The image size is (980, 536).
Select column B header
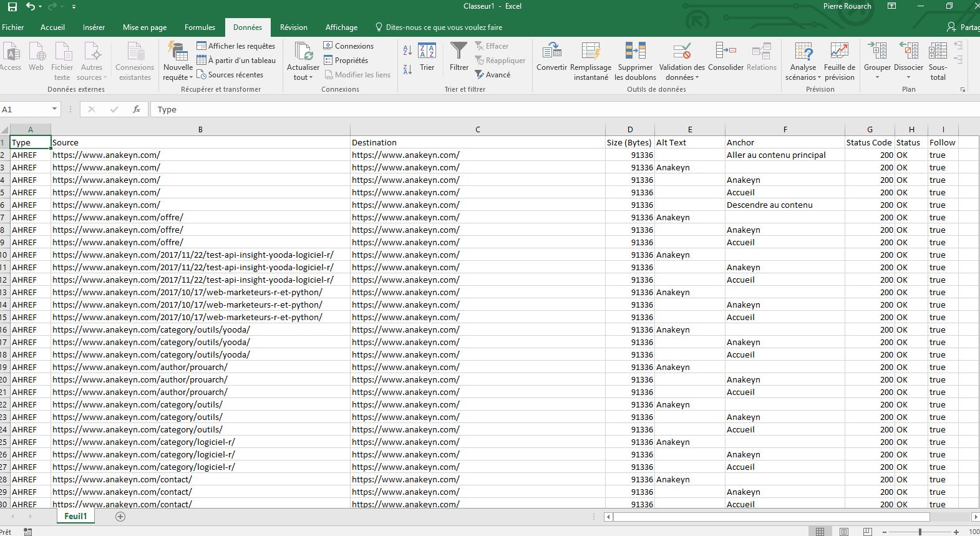coord(200,130)
